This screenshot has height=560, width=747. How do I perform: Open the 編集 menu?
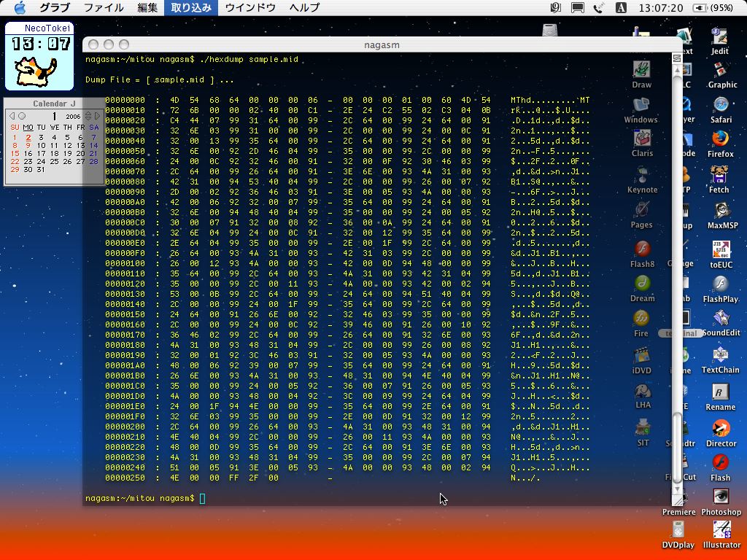(x=147, y=7)
